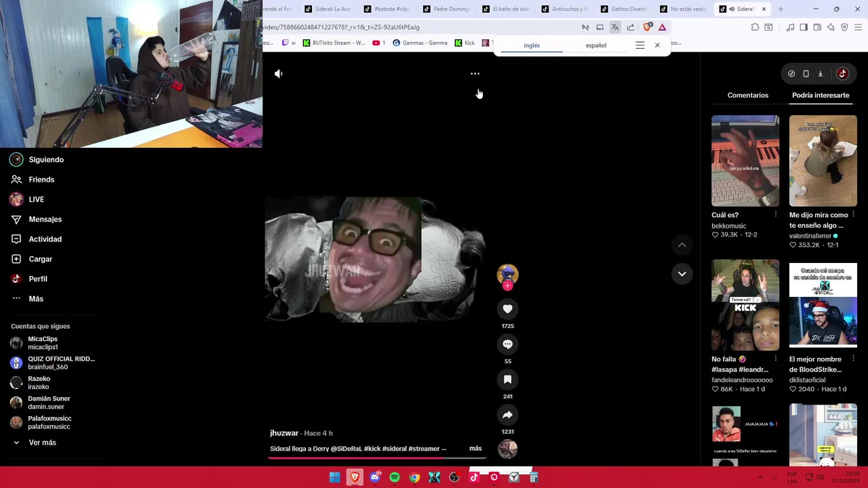This screenshot has height=488, width=868.
Task: Close the translate popup
Action: [x=657, y=45]
